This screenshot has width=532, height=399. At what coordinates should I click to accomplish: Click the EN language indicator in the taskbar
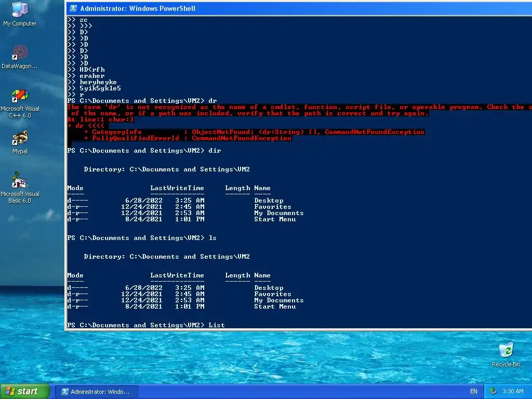(474, 392)
